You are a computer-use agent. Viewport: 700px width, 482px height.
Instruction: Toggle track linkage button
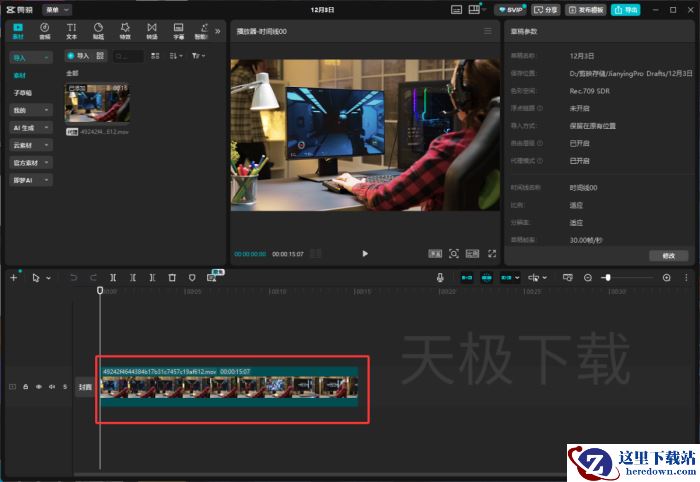click(x=506, y=278)
